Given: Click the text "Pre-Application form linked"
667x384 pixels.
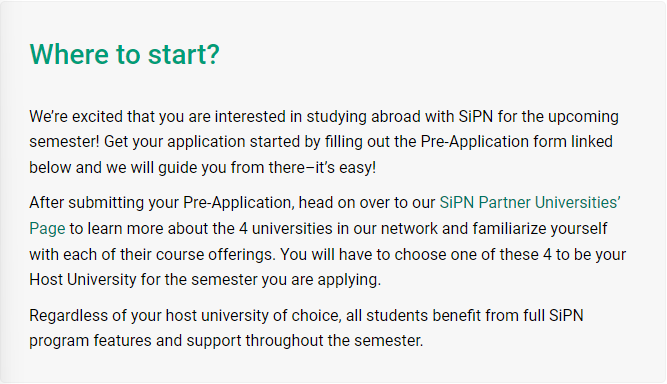Looking at the screenshot, I should 516,142.
